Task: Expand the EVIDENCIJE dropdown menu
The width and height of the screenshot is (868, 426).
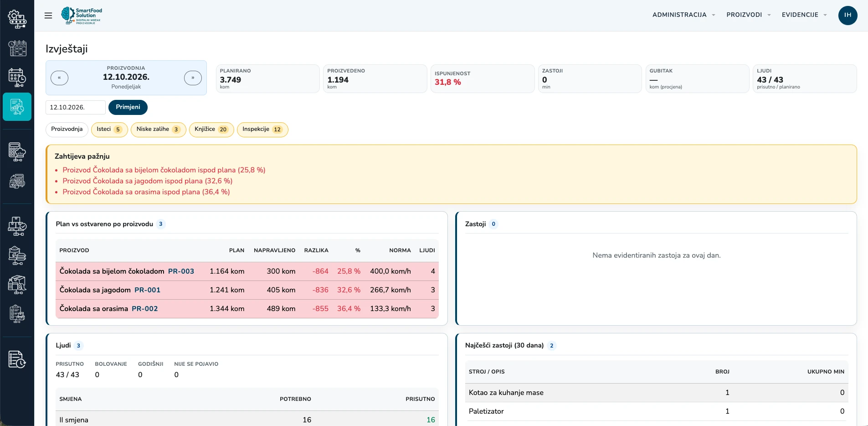Action: [804, 15]
